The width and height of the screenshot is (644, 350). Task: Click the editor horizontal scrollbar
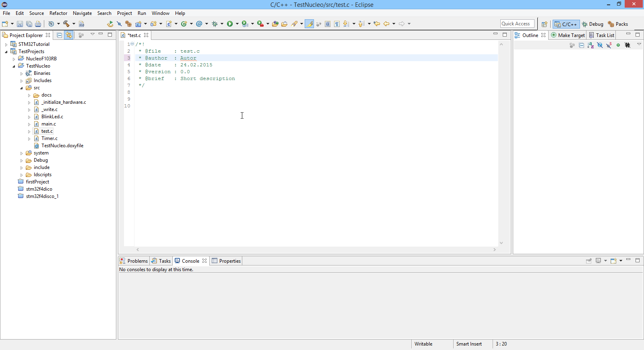point(316,250)
